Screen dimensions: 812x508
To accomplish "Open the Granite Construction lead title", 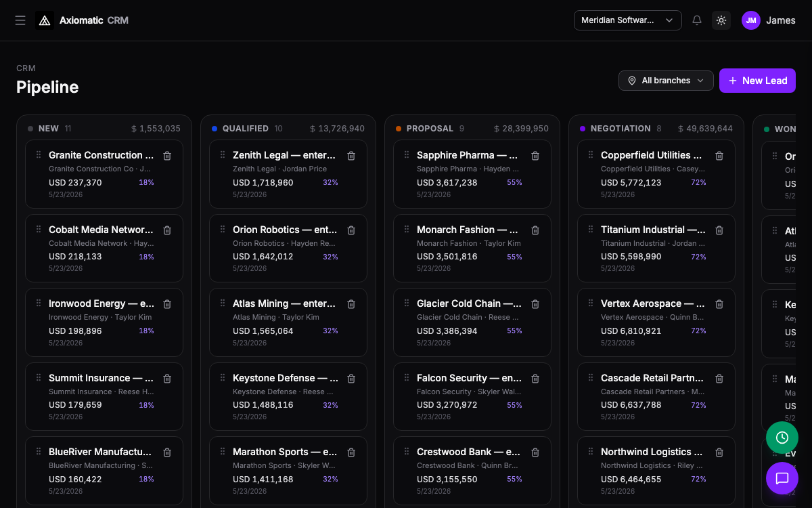I will click(101, 155).
